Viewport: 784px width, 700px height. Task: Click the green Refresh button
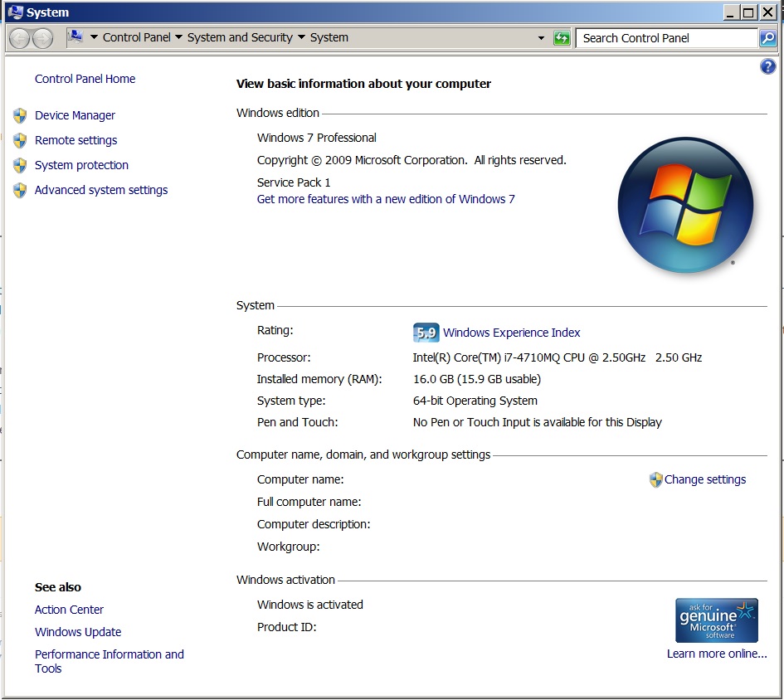pyautogui.click(x=562, y=38)
